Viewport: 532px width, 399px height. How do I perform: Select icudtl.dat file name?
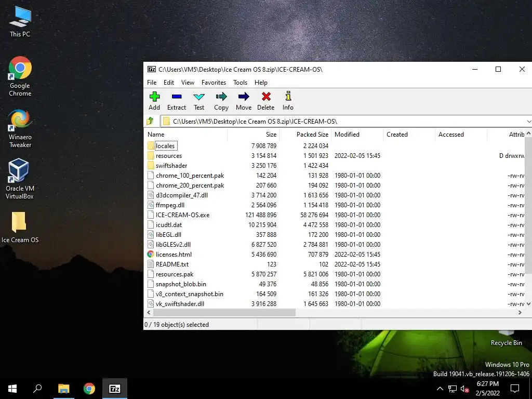pos(169,224)
